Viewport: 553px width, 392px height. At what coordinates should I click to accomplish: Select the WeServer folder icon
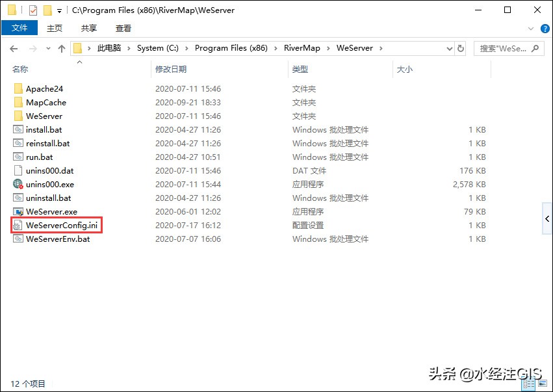(18, 116)
